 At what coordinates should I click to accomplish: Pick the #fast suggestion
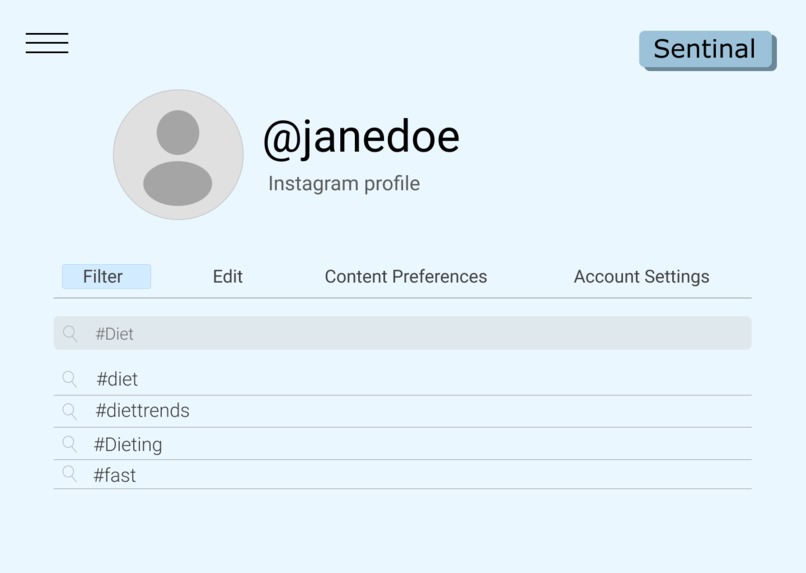[402, 475]
